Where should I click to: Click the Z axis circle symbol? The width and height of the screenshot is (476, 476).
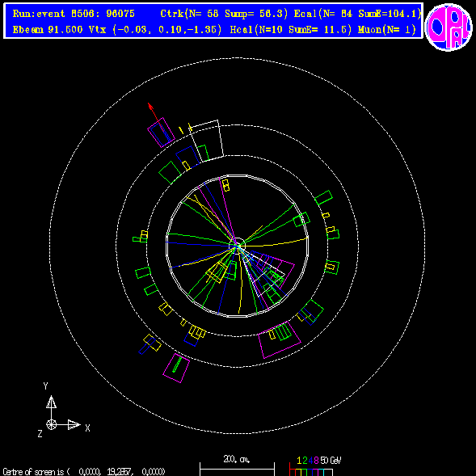[x=51, y=424]
